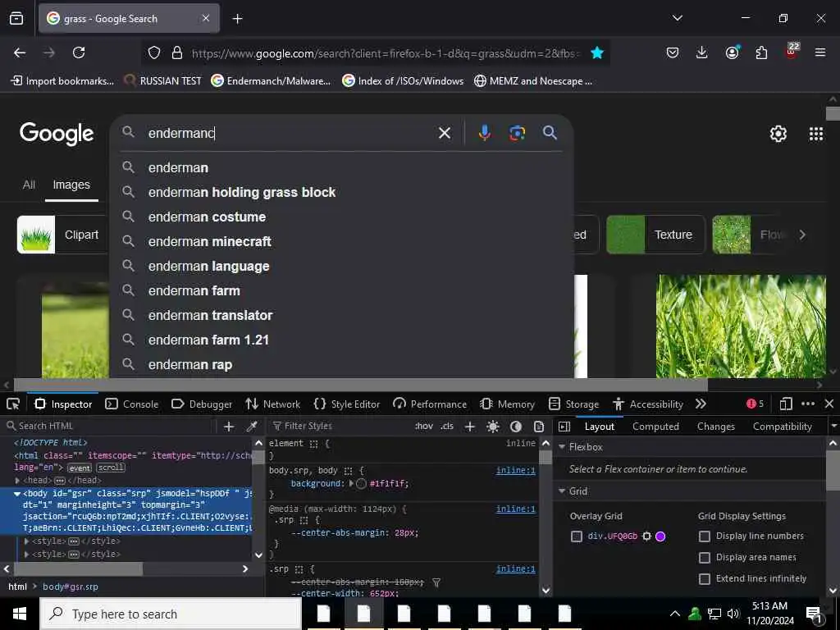
Task: Open the Extensions menu
Action: coord(761,52)
